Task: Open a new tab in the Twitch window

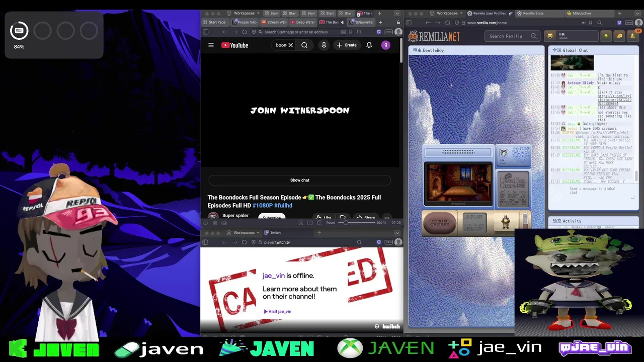Action: pyautogui.click(x=319, y=233)
